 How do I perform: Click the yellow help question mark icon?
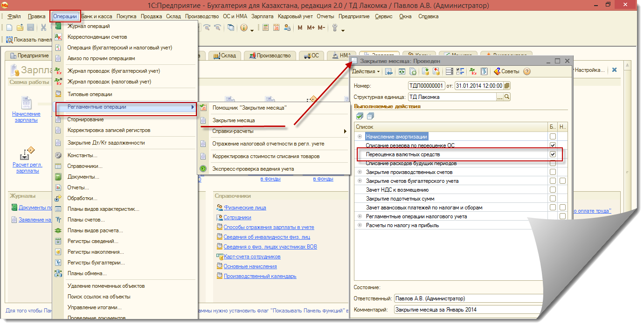(527, 71)
